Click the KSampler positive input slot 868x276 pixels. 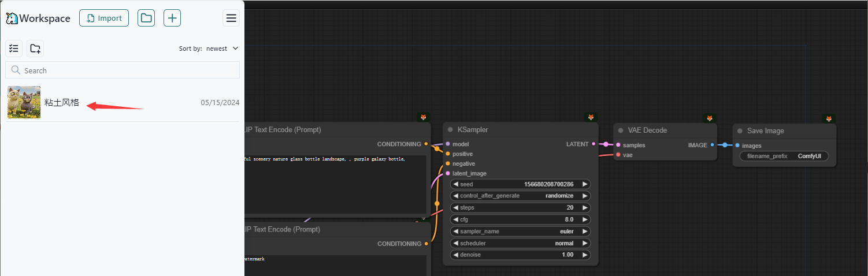click(448, 154)
